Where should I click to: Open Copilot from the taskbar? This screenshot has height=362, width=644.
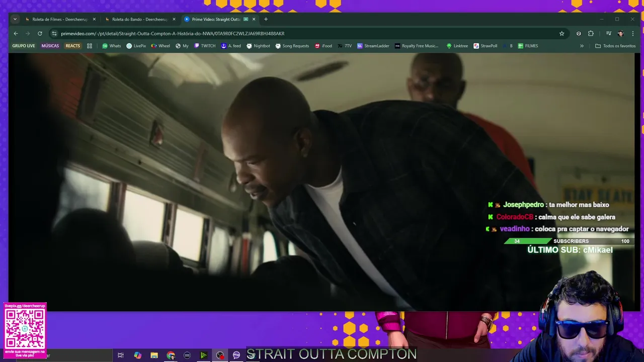pos(137,355)
